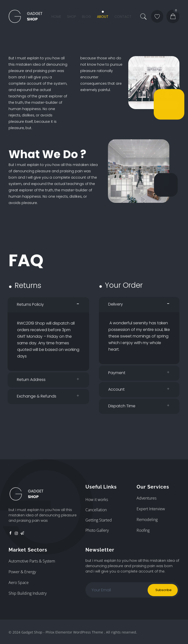
Task: Click the Telegram paper plane icon
Action: pyautogui.click(x=22, y=533)
